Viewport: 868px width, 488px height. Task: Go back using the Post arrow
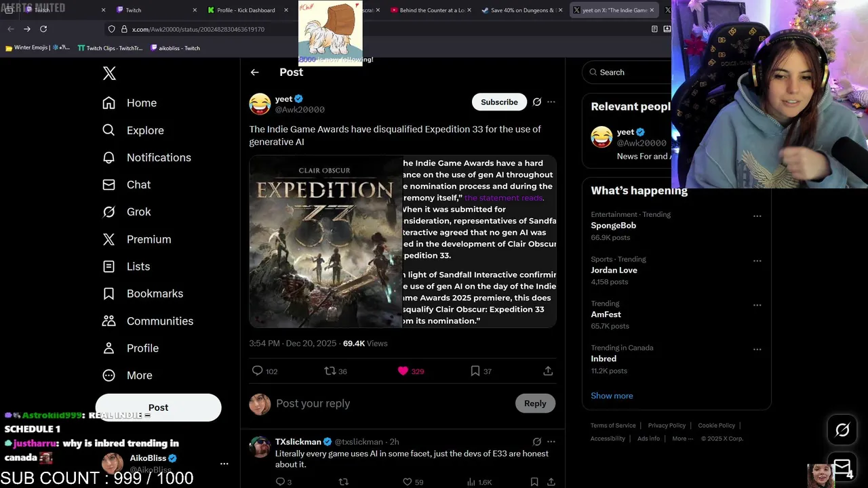[x=255, y=73]
